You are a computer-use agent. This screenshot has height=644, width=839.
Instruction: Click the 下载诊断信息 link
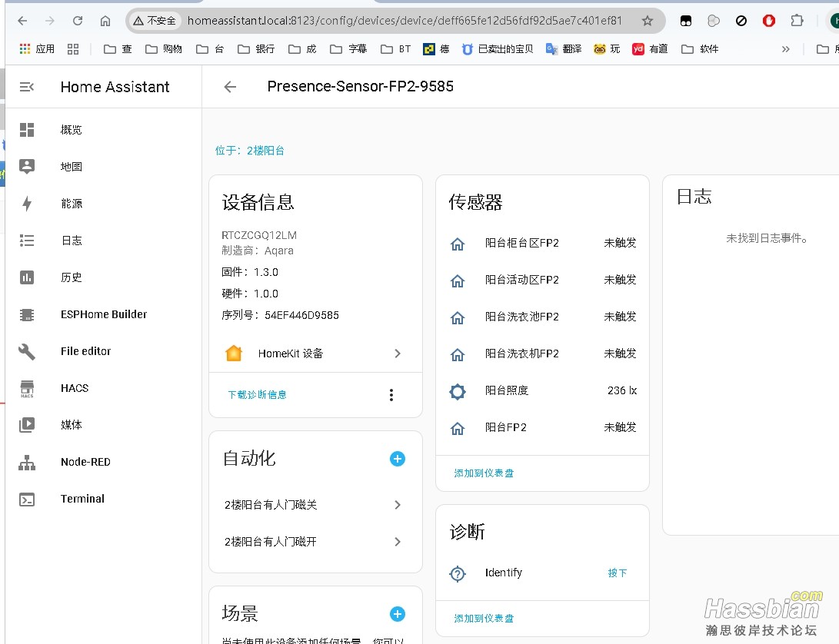[258, 395]
